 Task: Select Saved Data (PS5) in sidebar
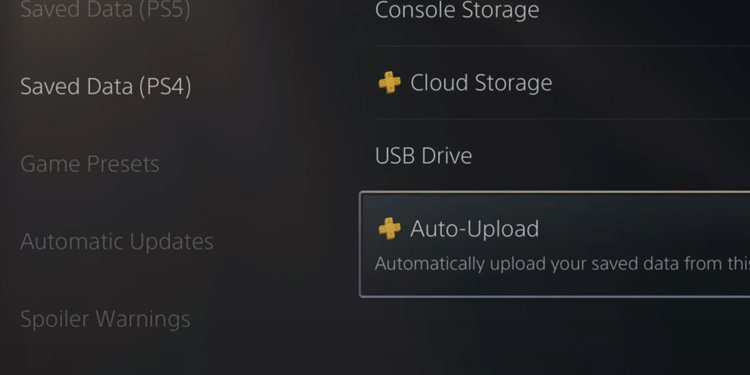tap(105, 10)
